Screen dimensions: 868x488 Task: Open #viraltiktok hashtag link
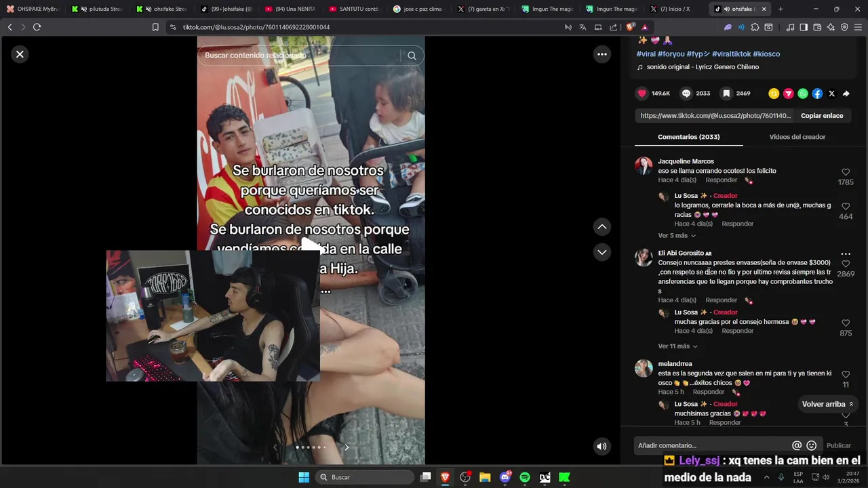pos(731,54)
